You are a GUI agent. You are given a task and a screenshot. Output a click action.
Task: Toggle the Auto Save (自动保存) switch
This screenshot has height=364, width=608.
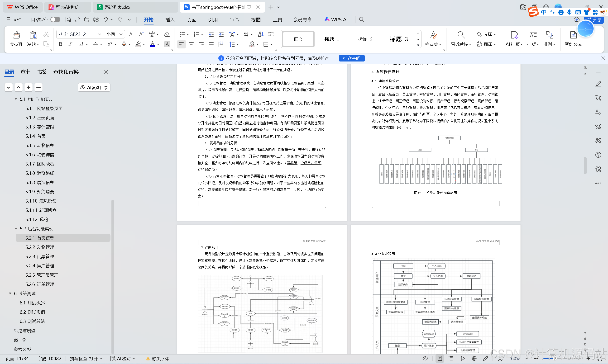coord(55,20)
